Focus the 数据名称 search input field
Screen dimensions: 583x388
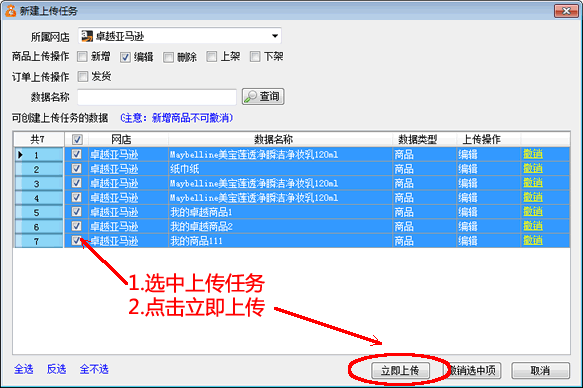[x=157, y=97]
